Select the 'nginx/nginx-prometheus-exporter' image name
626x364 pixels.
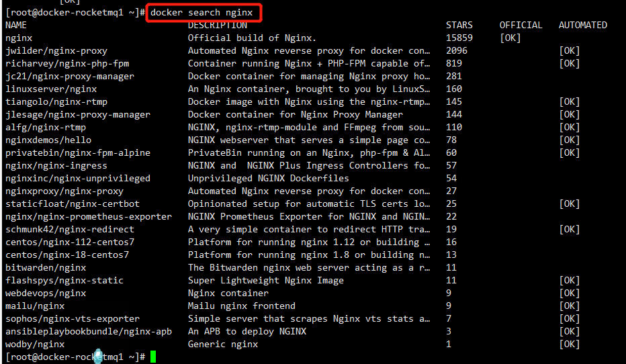(89, 217)
